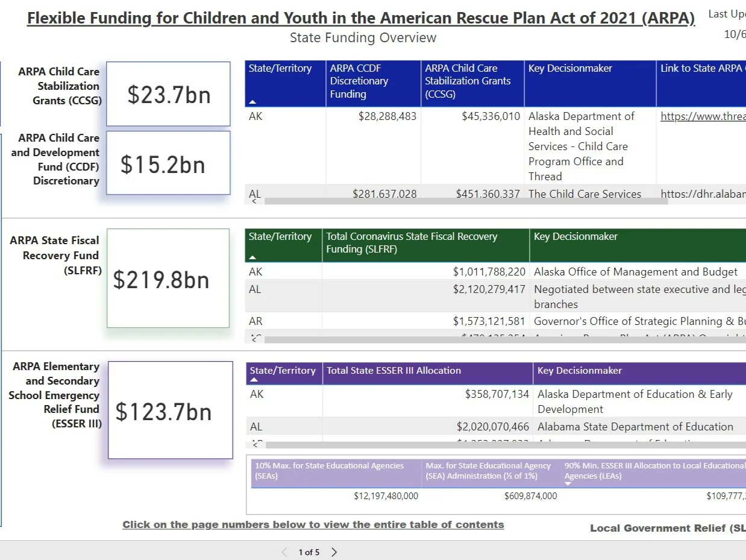Click the underlined ARPA report title

click(x=362, y=17)
